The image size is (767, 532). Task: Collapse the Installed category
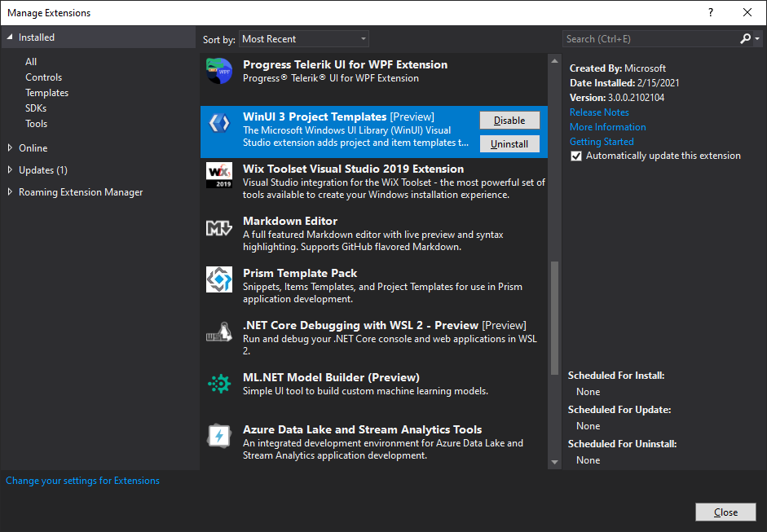tap(10, 37)
